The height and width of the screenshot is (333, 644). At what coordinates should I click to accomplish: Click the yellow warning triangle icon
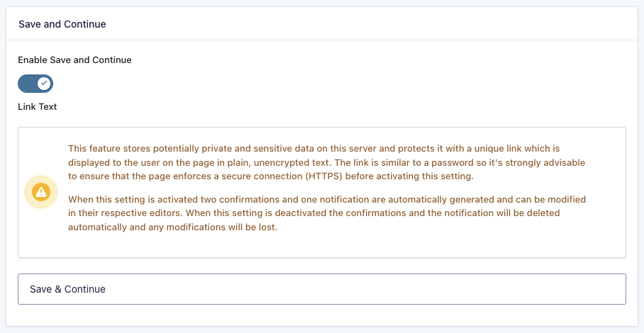point(40,191)
